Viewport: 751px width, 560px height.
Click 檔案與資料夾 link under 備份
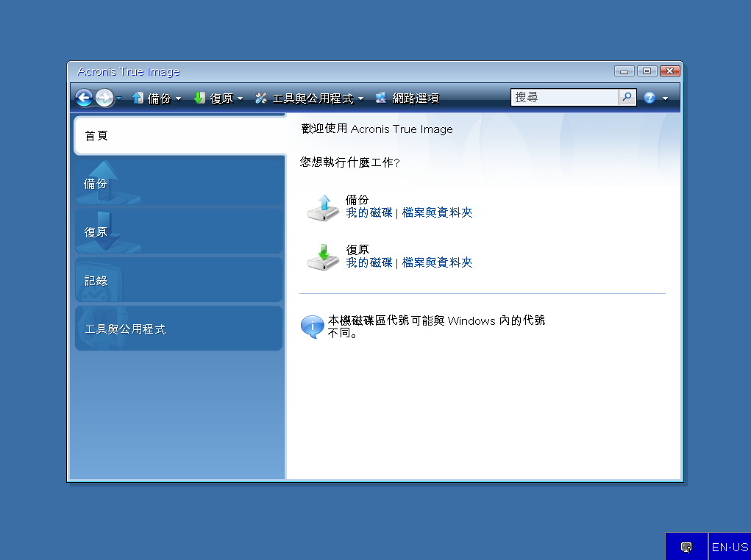[437, 212]
